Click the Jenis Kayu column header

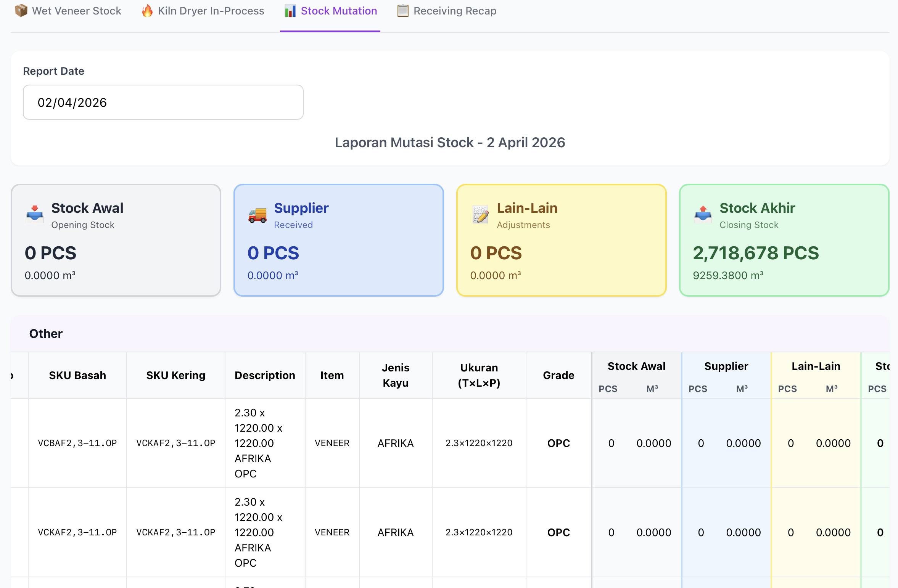(395, 375)
